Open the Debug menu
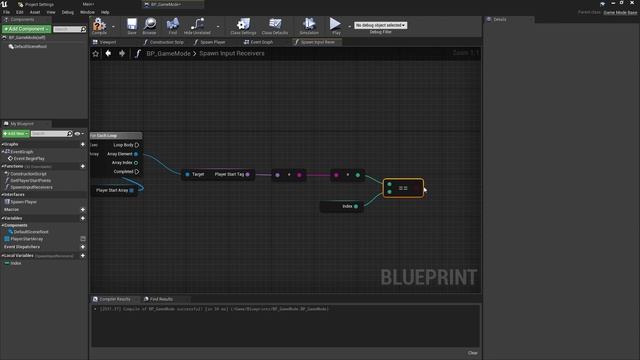The height and width of the screenshot is (360, 640). tap(68, 12)
